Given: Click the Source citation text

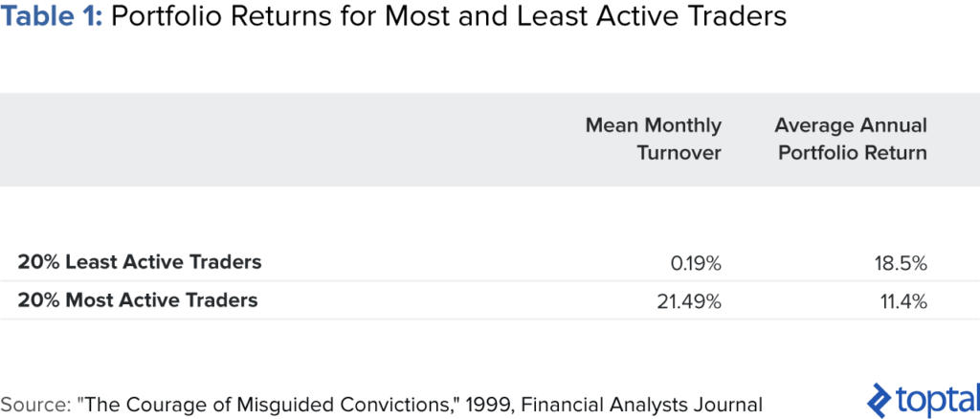Looking at the screenshot, I should [x=381, y=404].
